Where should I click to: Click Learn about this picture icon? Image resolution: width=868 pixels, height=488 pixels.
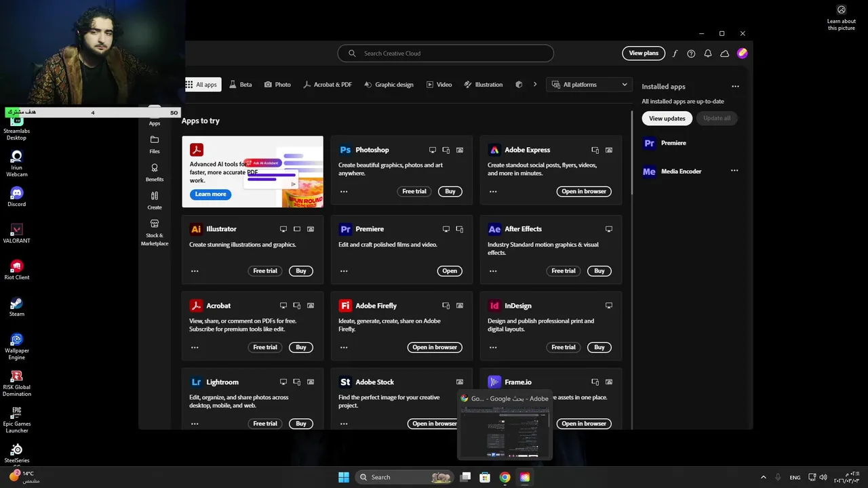click(x=842, y=10)
